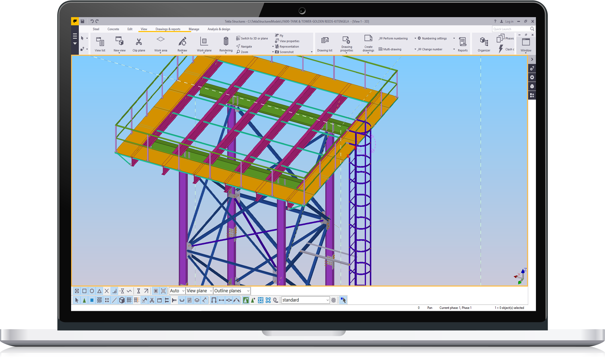
Task: Open the Manage ribbon tab
Action: (x=194, y=29)
